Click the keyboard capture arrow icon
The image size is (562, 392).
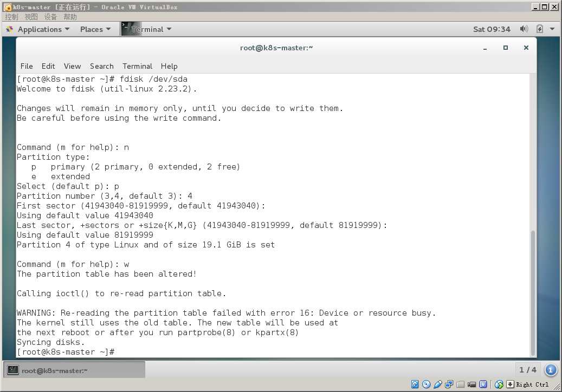pyautogui.click(x=510, y=384)
